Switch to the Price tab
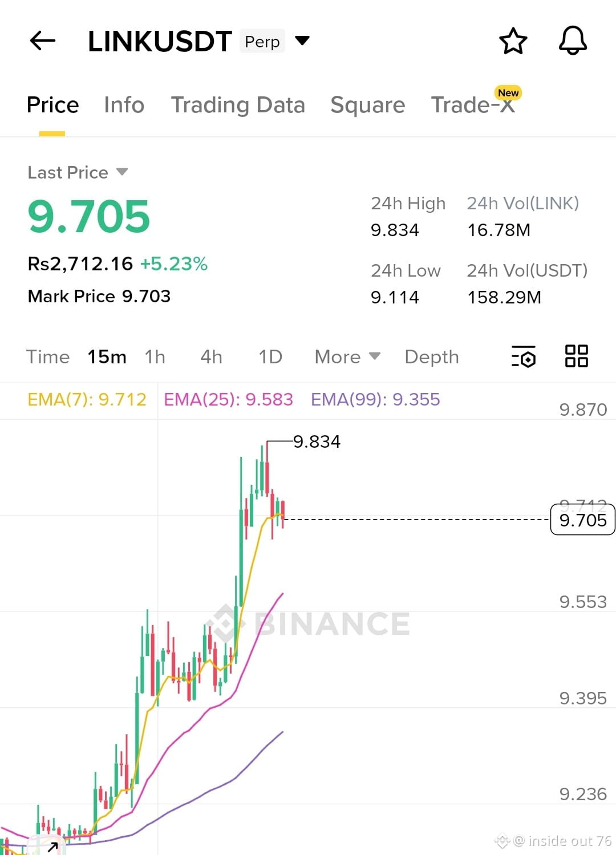This screenshot has width=616, height=855. tap(52, 105)
